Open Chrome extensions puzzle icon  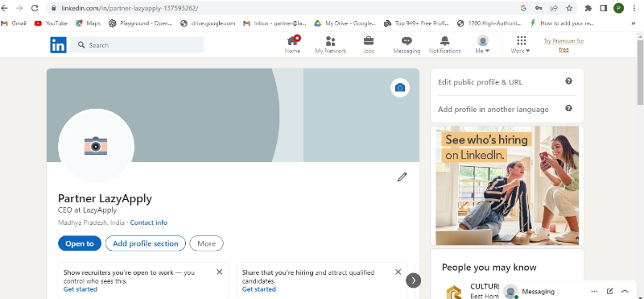(588, 8)
